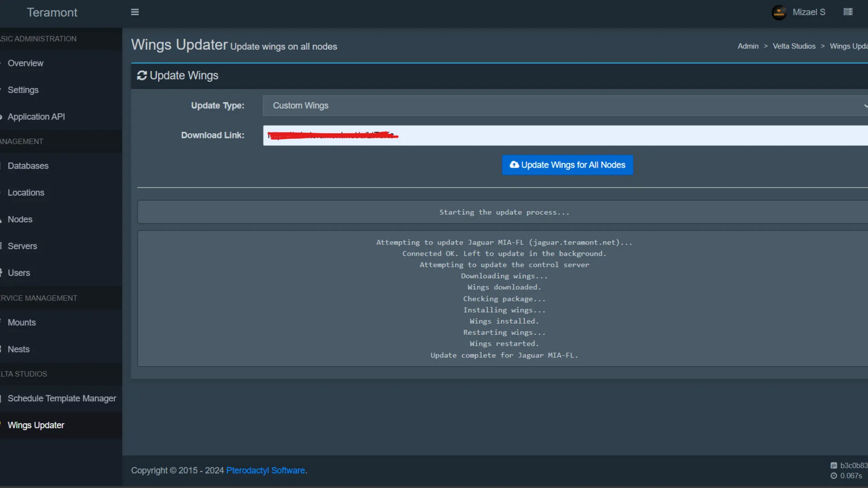Toggle the hamburger sidebar menu icon
Screen dimensions: 868x488
click(135, 12)
